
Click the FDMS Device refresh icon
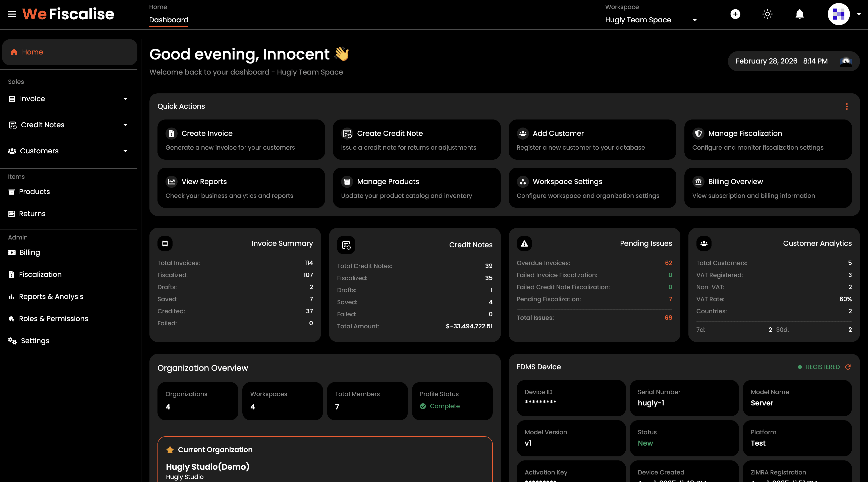(848, 367)
